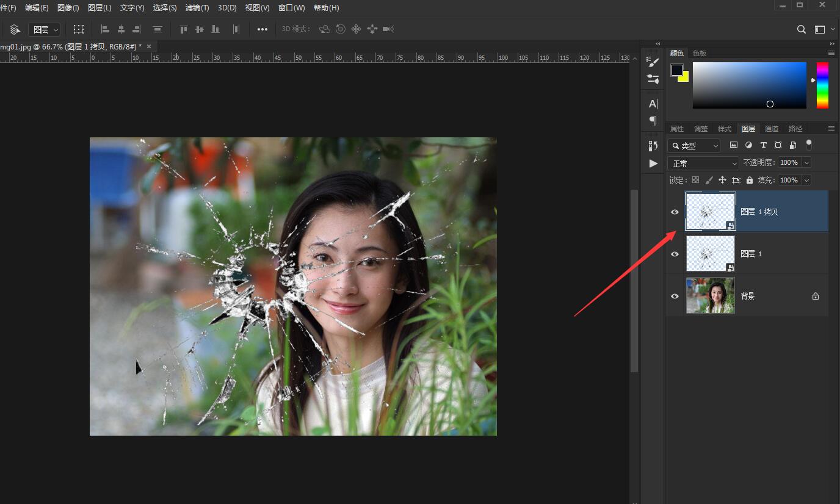Open the History panel icon
The height and width of the screenshot is (504, 840).
coord(653,146)
